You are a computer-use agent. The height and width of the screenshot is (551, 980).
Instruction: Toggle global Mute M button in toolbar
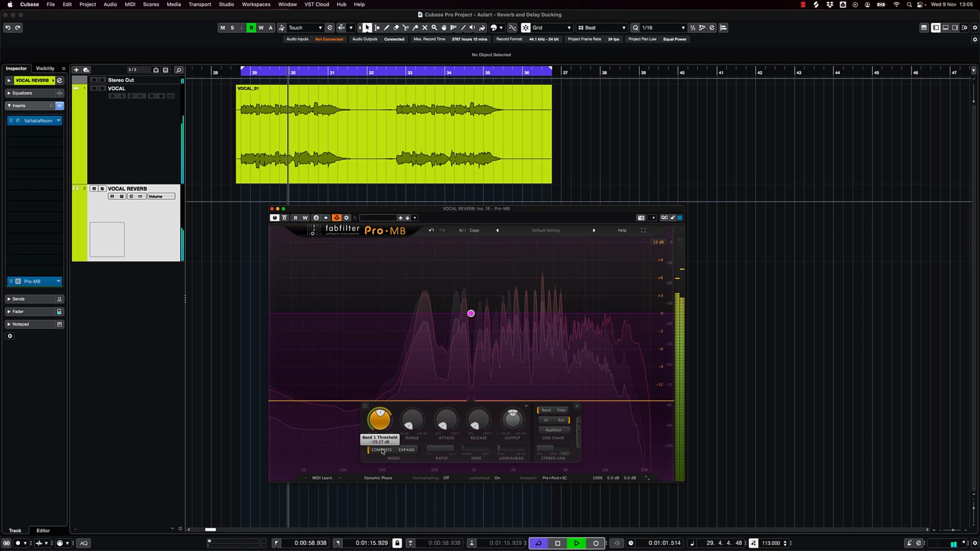click(x=222, y=28)
